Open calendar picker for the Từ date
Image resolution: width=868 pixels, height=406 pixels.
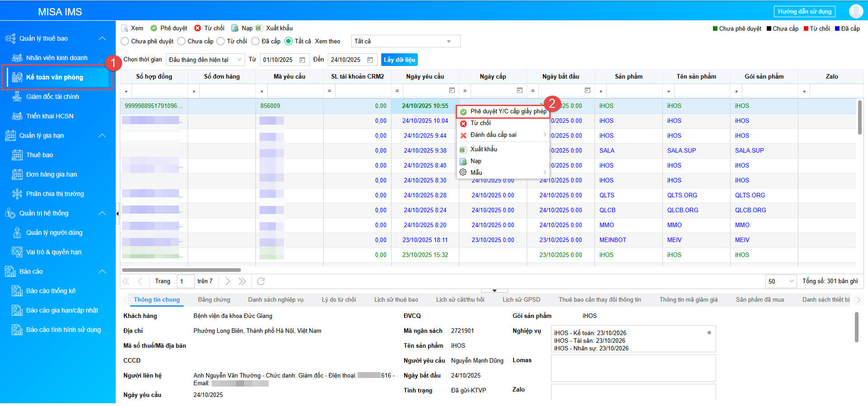302,60
